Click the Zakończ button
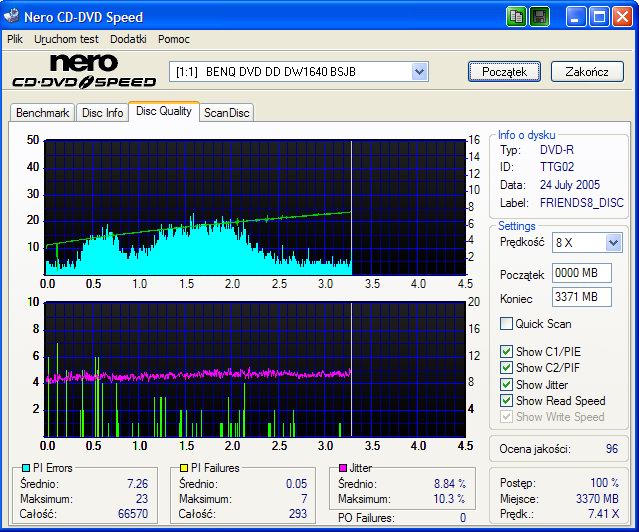639x532 pixels. click(587, 72)
